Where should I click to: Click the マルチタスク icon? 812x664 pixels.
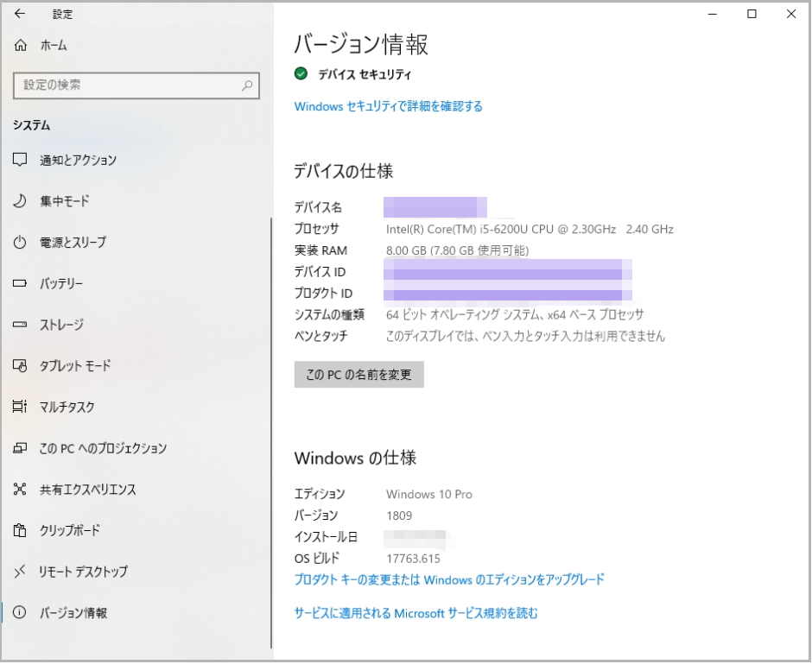(x=20, y=407)
